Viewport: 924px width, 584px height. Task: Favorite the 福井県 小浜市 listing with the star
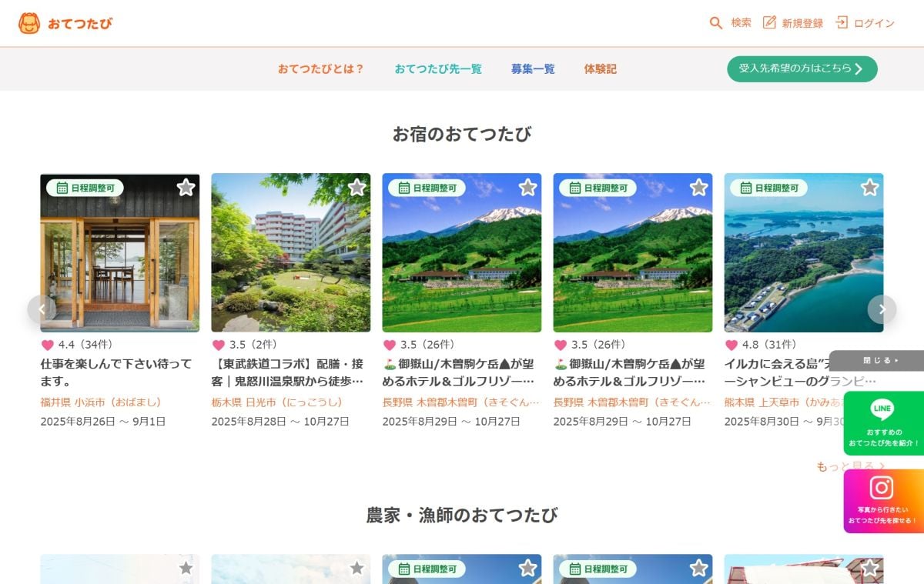186,188
